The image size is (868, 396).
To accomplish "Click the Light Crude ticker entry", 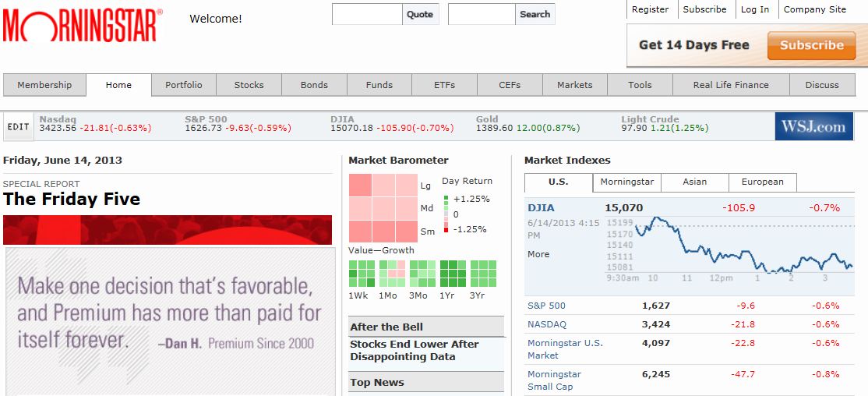I will pos(665,123).
